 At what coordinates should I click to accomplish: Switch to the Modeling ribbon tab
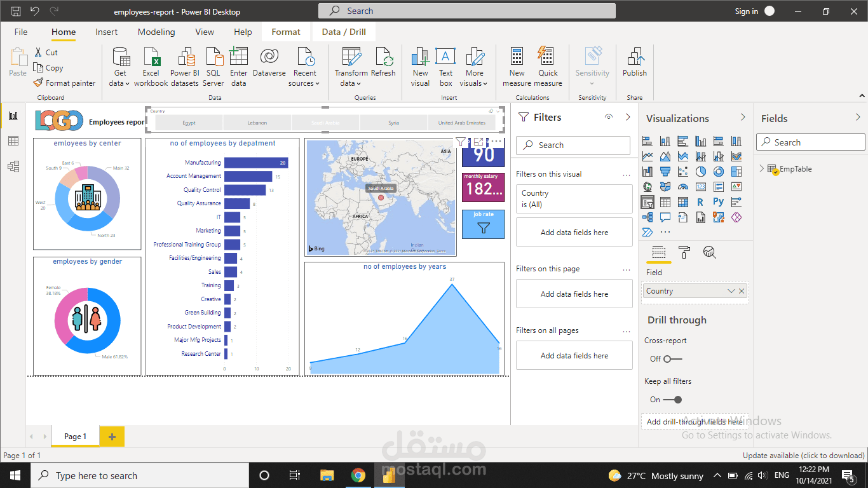tap(156, 32)
